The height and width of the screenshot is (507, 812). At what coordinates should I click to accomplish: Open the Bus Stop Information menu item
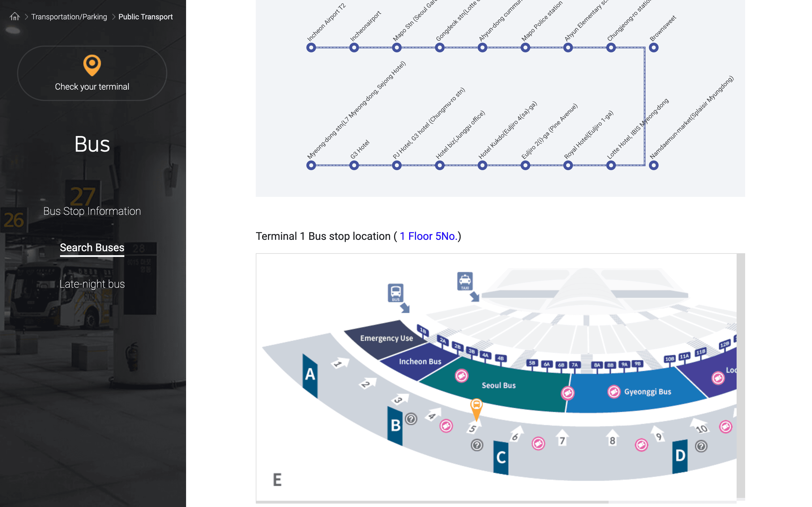tap(92, 211)
